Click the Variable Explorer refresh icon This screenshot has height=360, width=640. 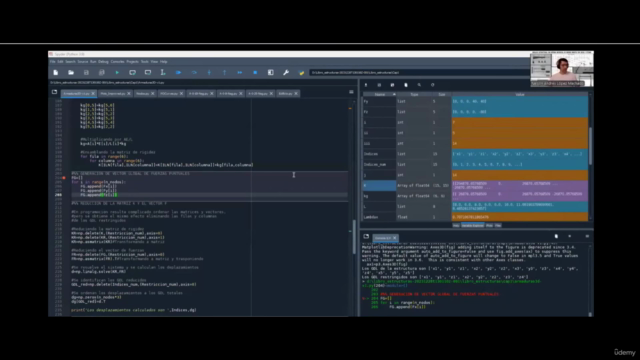point(433,85)
